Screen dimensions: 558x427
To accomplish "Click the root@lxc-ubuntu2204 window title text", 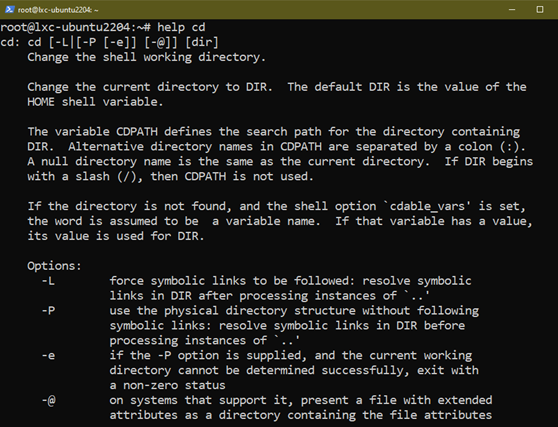I will click(x=58, y=10).
